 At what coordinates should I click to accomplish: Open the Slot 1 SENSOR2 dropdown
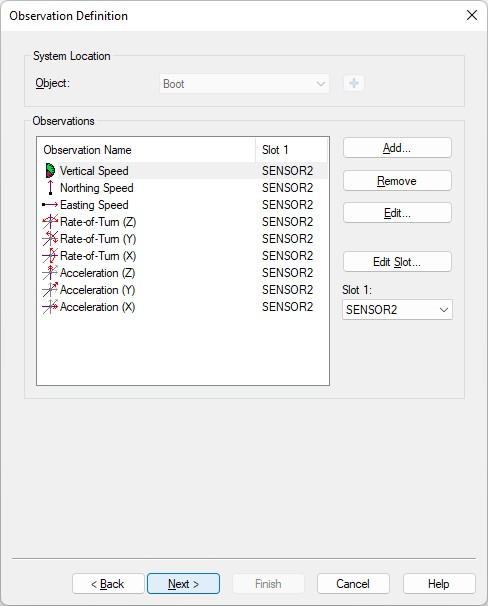click(x=397, y=310)
